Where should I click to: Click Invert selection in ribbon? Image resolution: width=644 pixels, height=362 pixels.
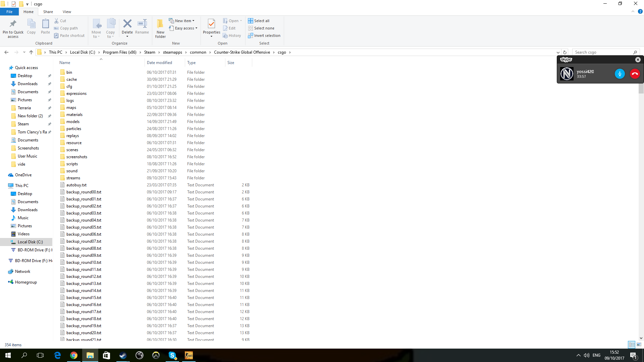[x=264, y=36]
